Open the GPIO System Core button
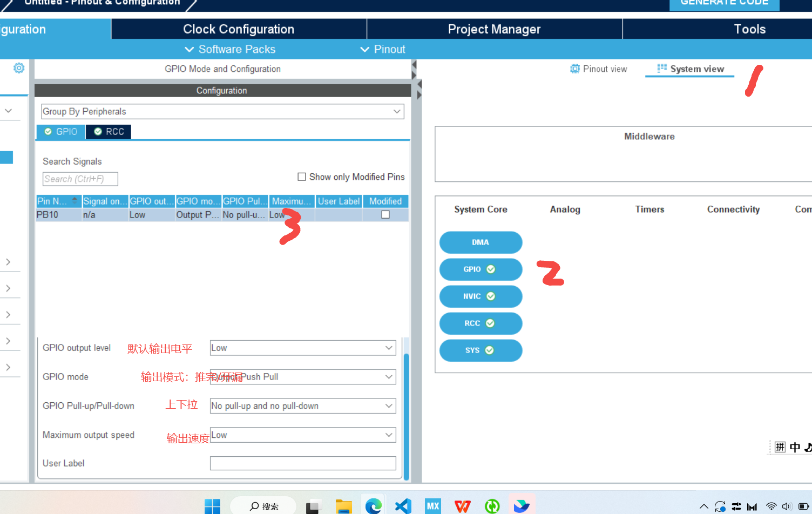Screen dimensions: 812x514 point(481,269)
